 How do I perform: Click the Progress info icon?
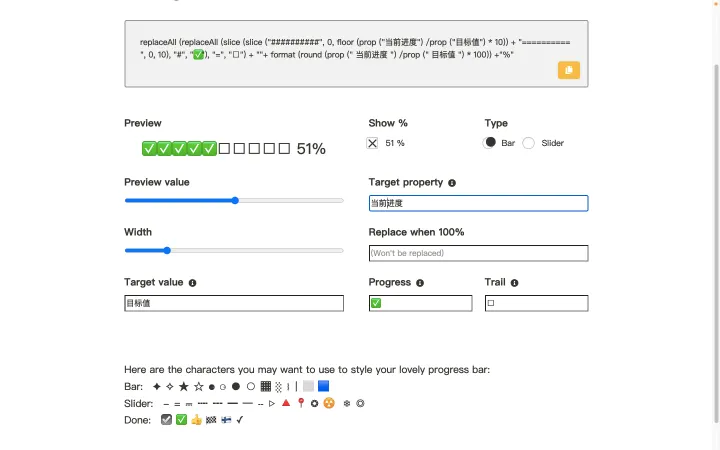click(x=420, y=283)
